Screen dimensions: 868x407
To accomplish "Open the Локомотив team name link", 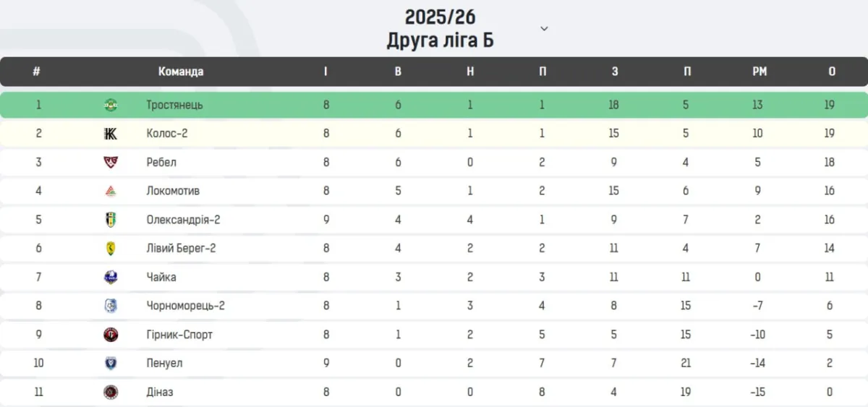I will [x=173, y=191].
